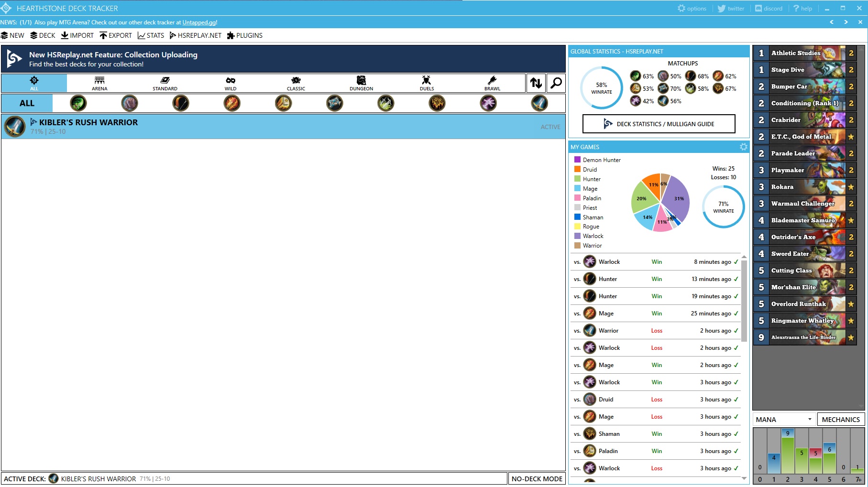Click the HSReplay logo in the banner
This screenshot has height=487, width=868.
pyautogui.click(x=14, y=59)
